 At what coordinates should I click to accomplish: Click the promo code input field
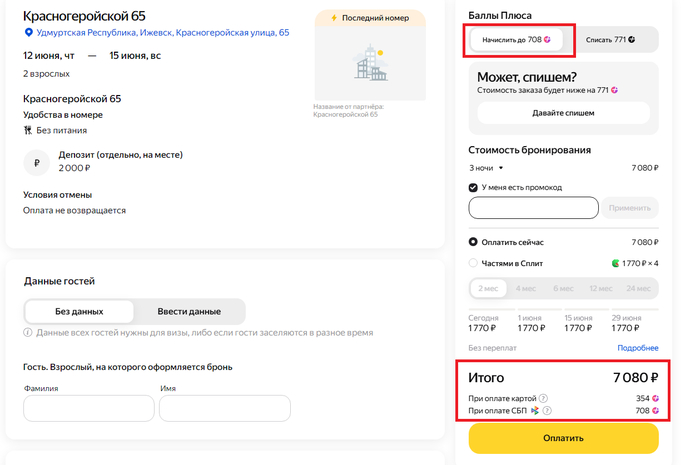[x=533, y=208]
